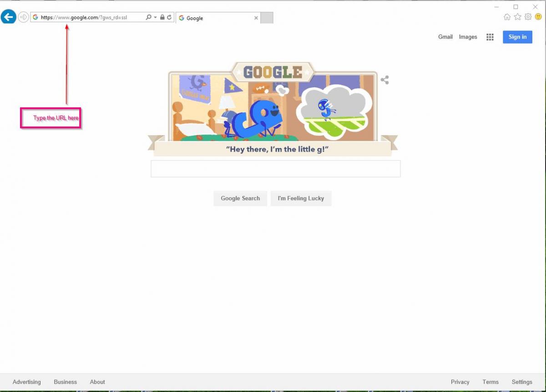Click I'm Feeling Lucky button
The image size is (546, 392).
[301, 198]
